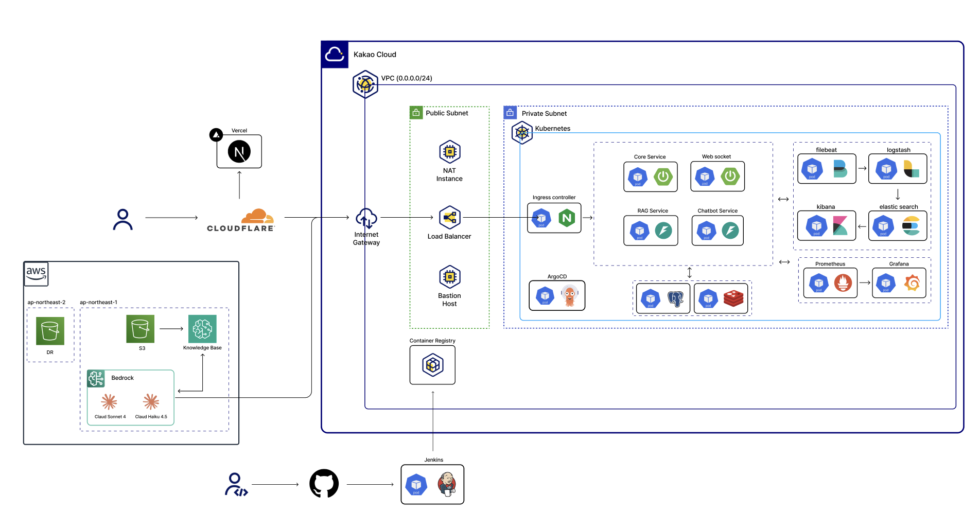Select the 'RAG Service' label text
Screen dimensions: 980x529
pos(653,211)
